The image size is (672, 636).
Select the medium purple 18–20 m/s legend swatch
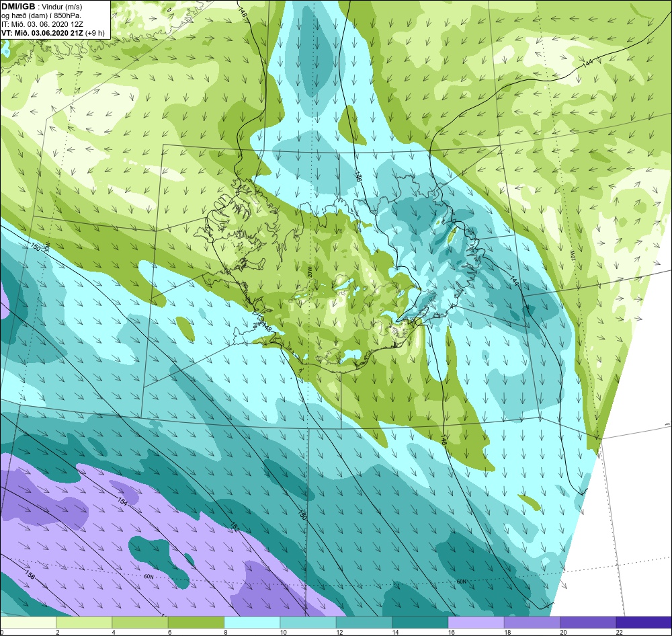point(532,622)
